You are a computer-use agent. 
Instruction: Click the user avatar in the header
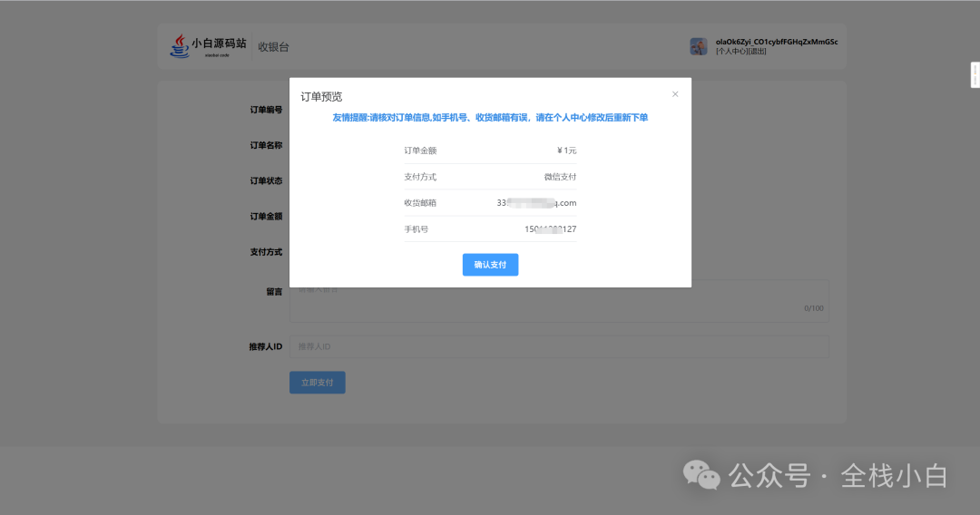(x=698, y=46)
